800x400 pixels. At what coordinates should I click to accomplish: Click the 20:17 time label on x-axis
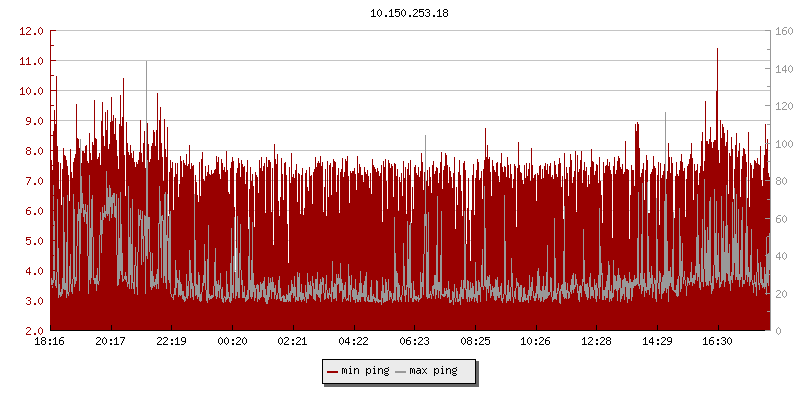[x=111, y=342]
